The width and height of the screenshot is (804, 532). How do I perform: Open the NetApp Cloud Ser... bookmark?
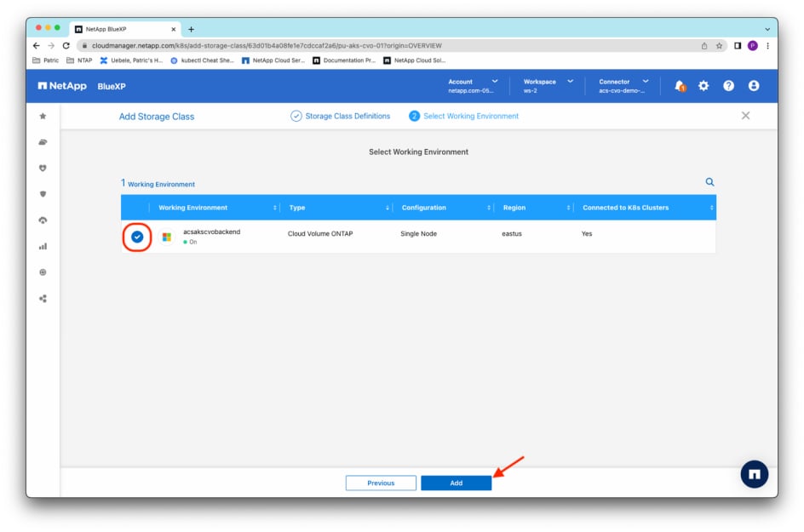[273, 60]
